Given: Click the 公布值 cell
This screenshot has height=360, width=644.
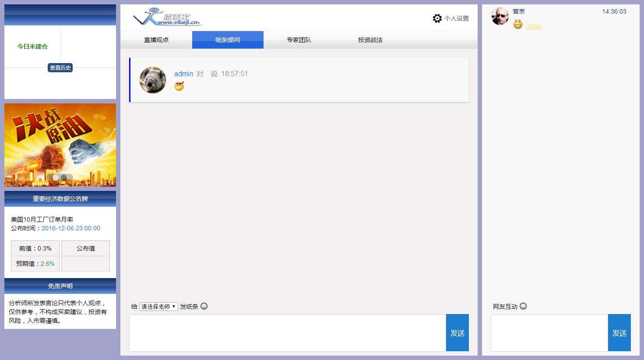Looking at the screenshot, I should [x=86, y=248].
